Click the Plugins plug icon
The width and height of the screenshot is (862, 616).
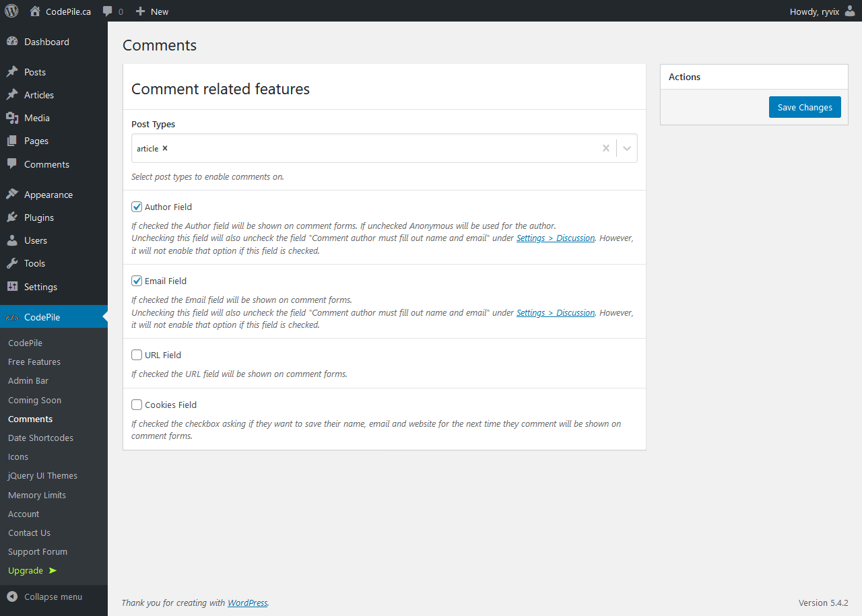coord(12,217)
